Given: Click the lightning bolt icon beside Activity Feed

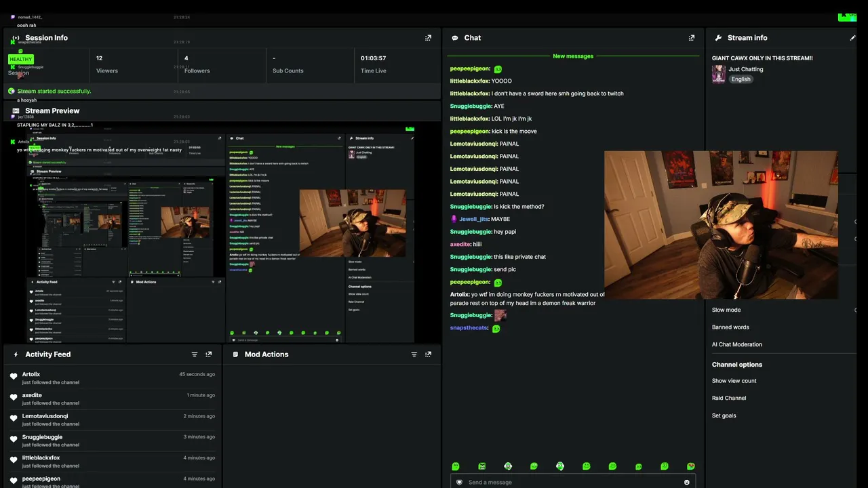Looking at the screenshot, I should (16, 354).
